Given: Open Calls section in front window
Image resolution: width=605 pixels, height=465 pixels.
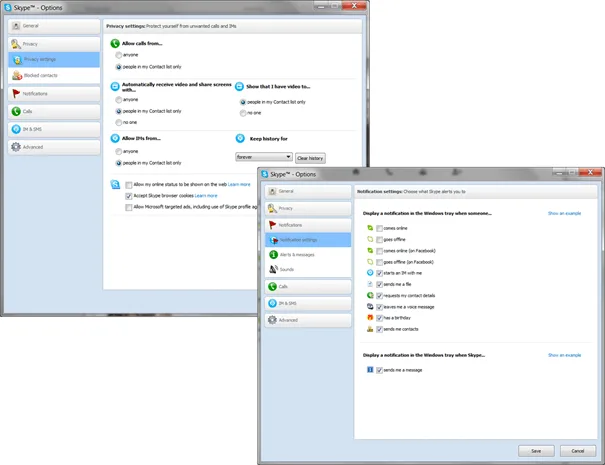Looking at the screenshot, I should click(x=308, y=287).
